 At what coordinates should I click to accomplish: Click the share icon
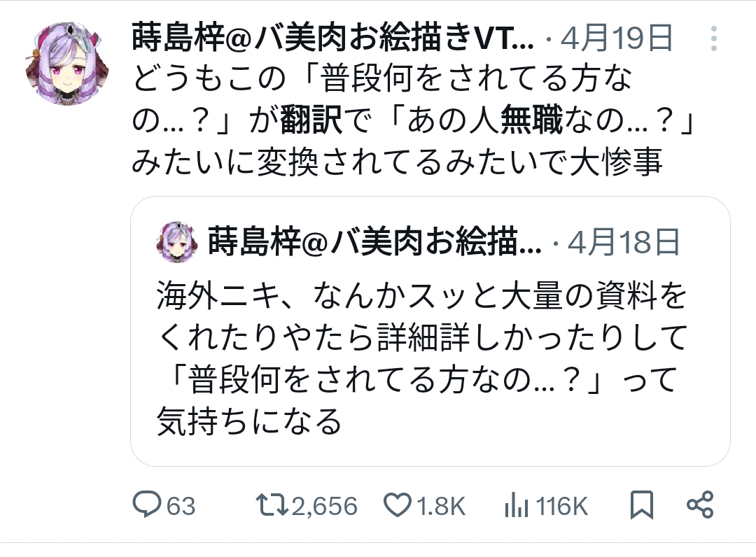click(700, 505)
